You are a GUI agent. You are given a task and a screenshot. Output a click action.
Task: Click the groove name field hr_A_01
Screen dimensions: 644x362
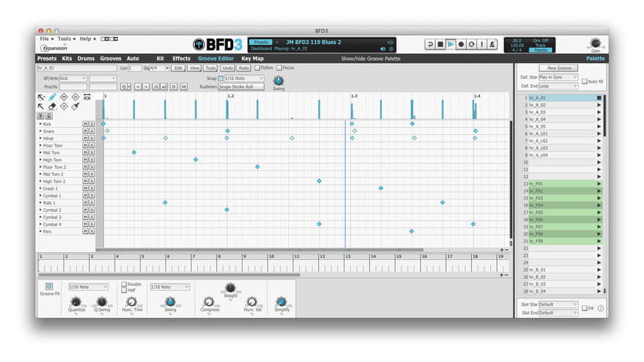tap(77, 68)
